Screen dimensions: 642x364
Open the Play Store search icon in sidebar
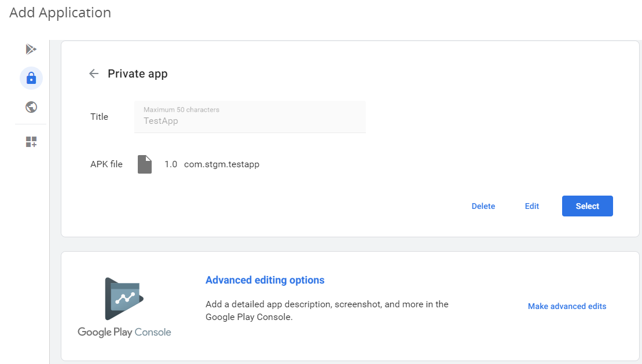31,49
